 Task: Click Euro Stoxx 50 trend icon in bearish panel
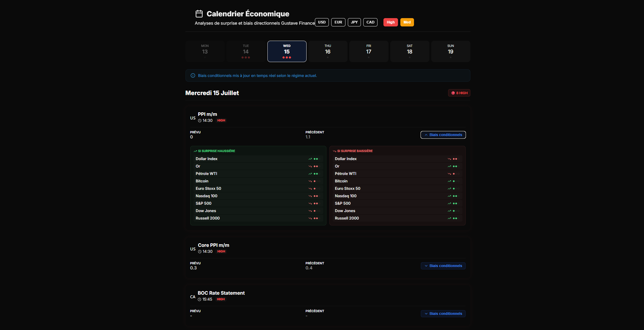[449, 189]
